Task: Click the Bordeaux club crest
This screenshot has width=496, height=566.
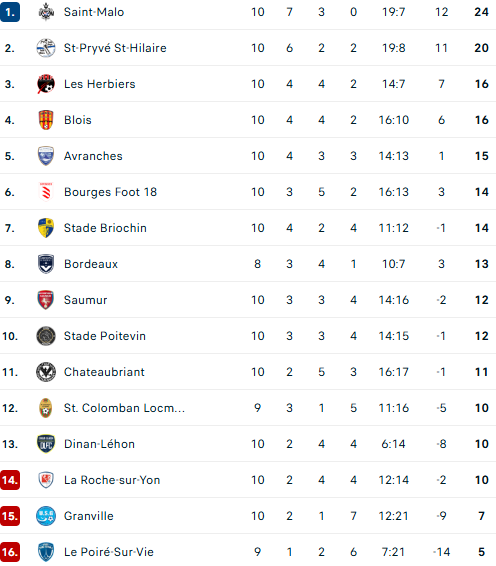Action: click(x=46, y=264)
